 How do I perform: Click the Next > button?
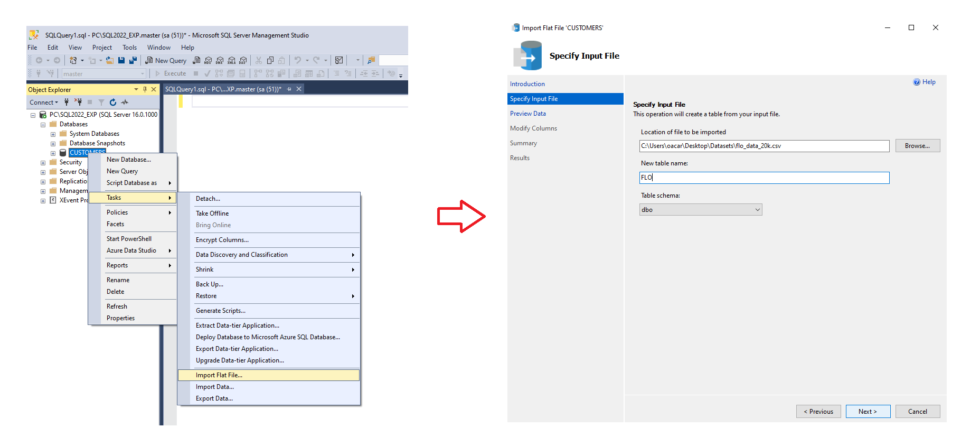868,412
